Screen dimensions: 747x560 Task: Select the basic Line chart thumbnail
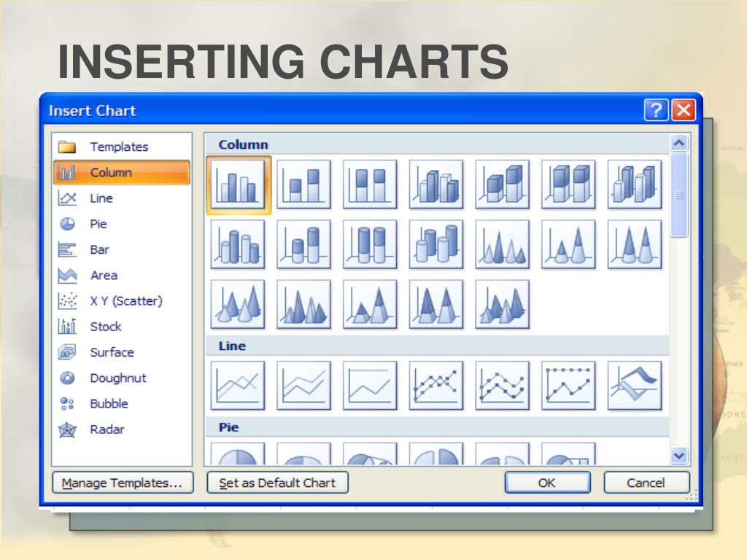[238, 385]
